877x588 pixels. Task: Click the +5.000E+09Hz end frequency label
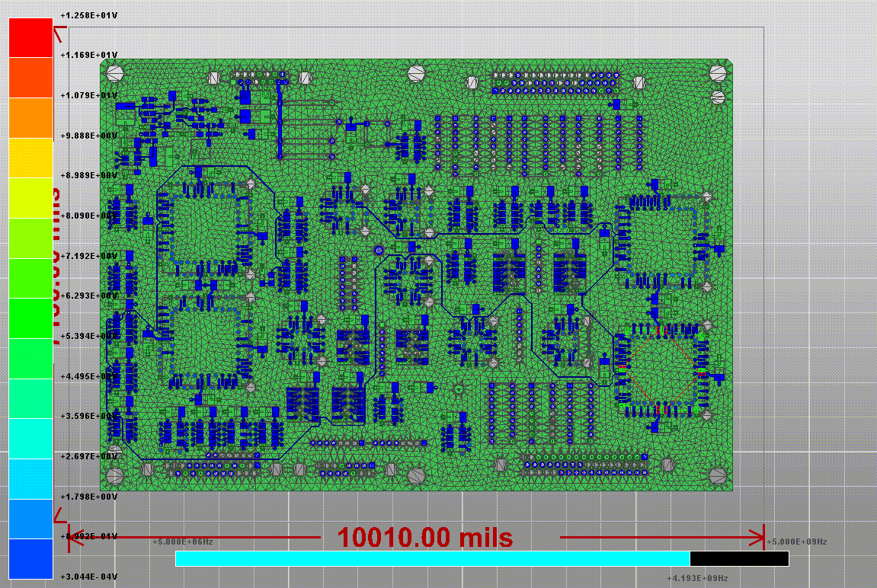tap(795, 542)
